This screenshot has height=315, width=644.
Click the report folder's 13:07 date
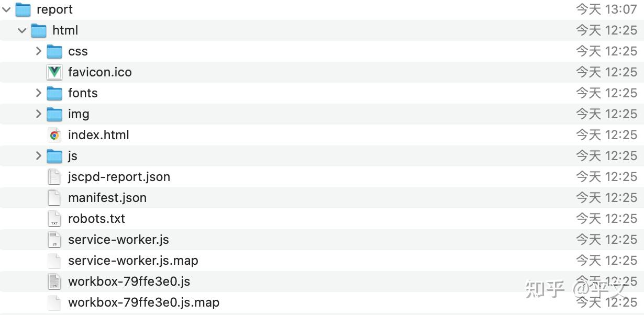[606, 9]
